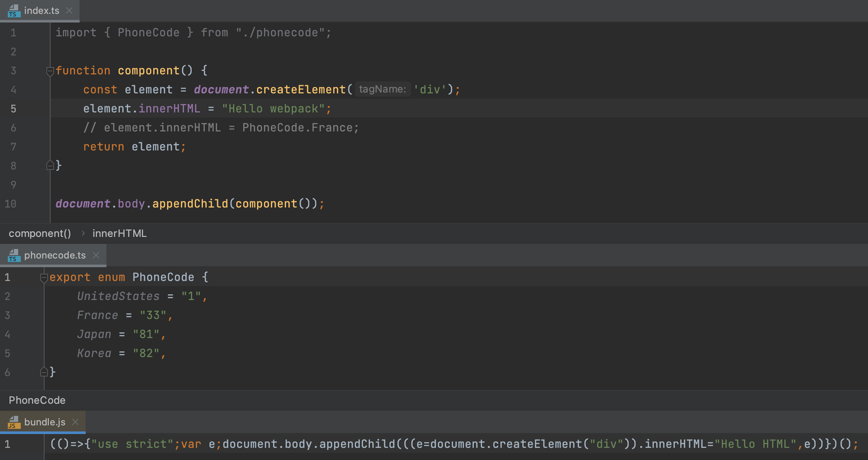Click the JS file icon on bundle.js tab

click(x=14, y=422)
